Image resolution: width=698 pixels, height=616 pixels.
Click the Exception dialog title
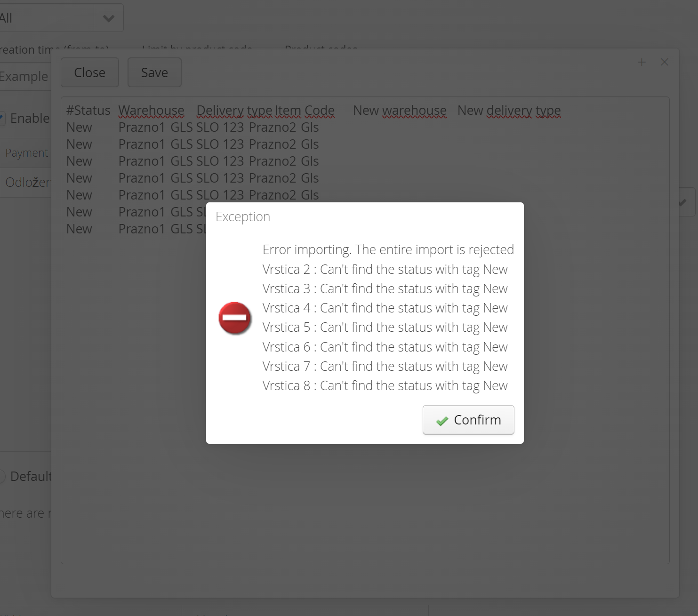[x=243, y=216]
